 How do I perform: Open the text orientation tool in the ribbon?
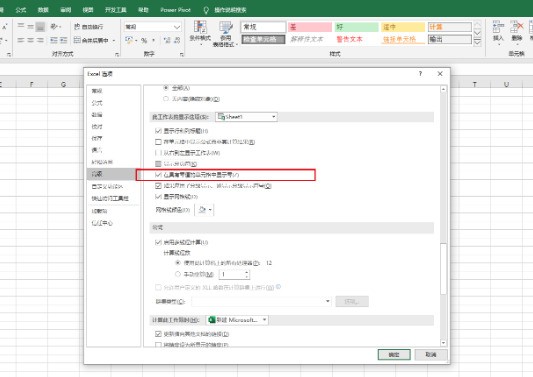tap(56, 26)
